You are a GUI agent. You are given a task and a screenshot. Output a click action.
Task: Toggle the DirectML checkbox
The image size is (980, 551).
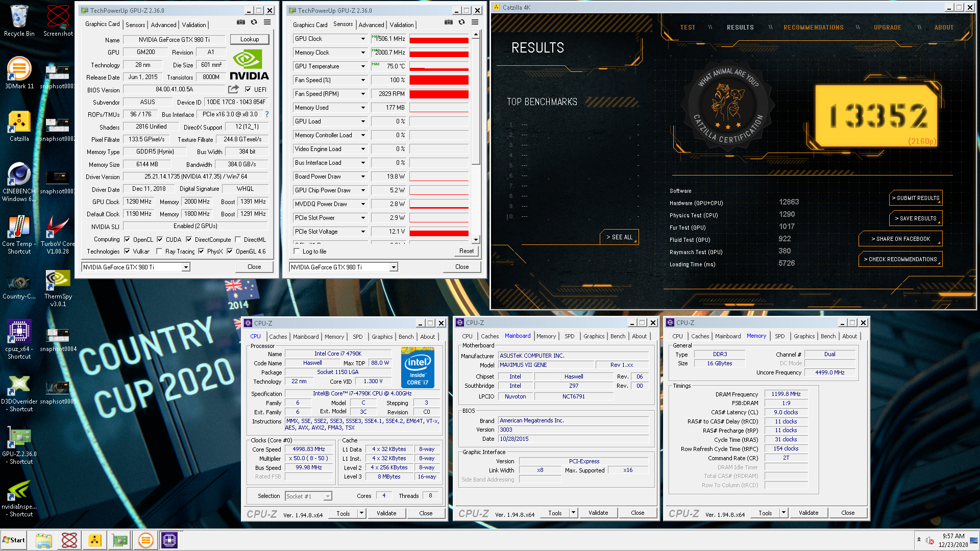[x=238, y=239]
